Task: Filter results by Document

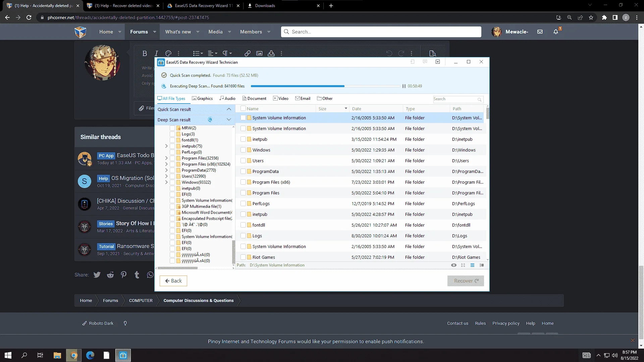Action: click(254, 99)
